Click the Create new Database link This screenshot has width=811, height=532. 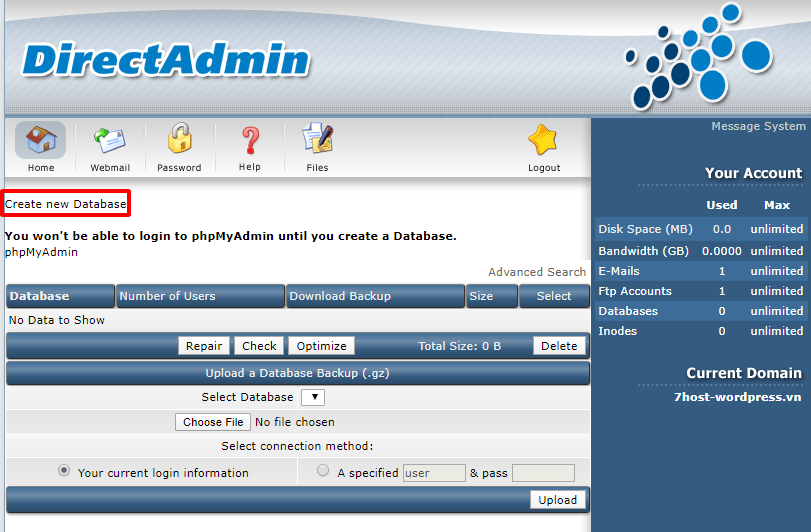[65, 204]
